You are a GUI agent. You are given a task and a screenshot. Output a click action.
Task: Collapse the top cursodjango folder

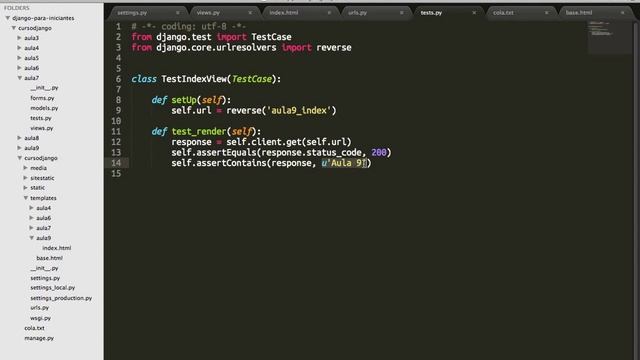[x=13, y=28]
